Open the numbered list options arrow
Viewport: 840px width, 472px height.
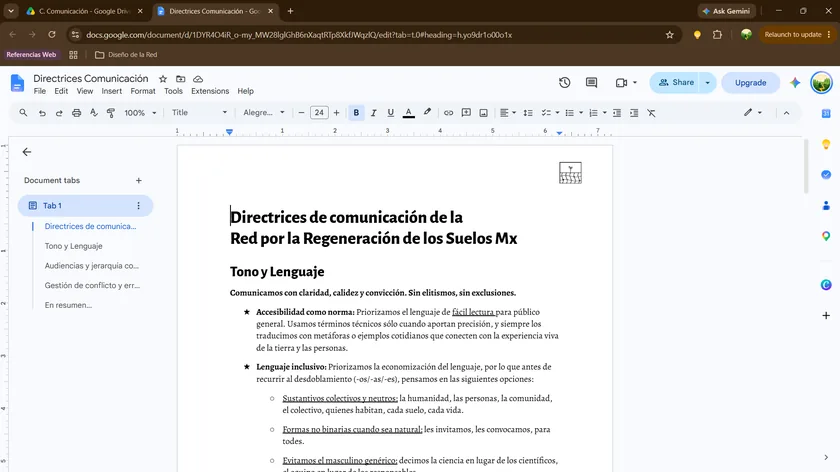[604, 113]
